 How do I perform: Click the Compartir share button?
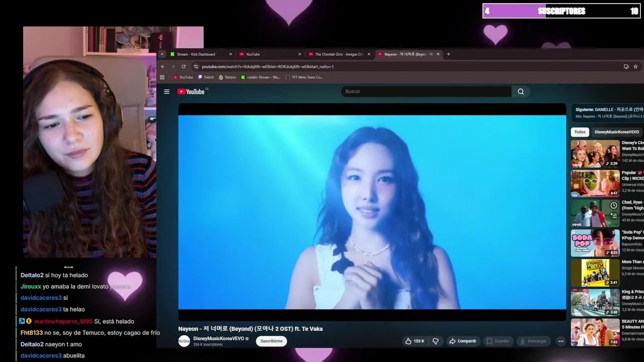(462, 341)
